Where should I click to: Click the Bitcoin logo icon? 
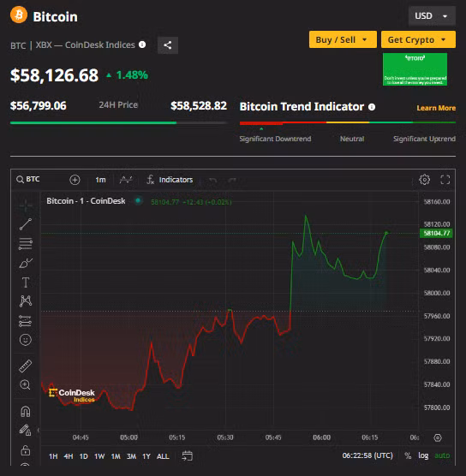(19, 15)
